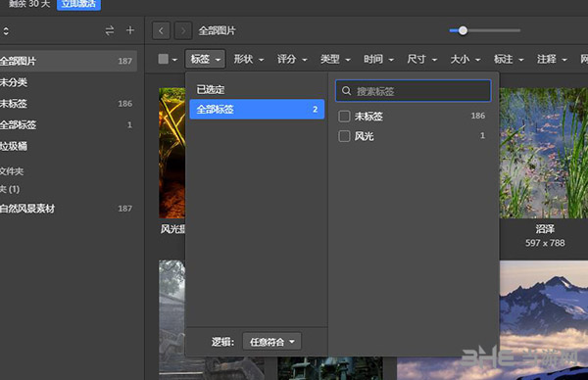Click the switch arrows icon in sidebar
This screenshot has height=380, width=588.
(x=110, y=30)
